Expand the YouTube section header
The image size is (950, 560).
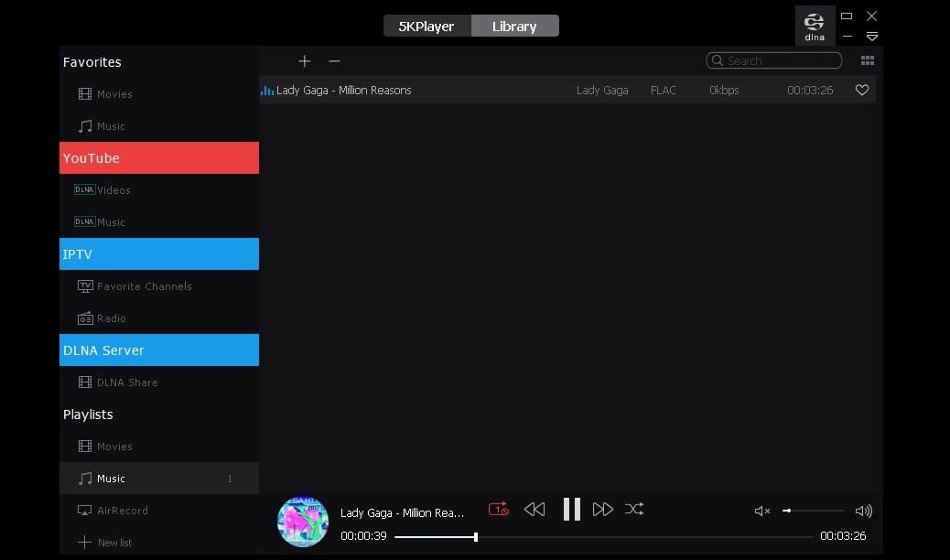(91, 157)
